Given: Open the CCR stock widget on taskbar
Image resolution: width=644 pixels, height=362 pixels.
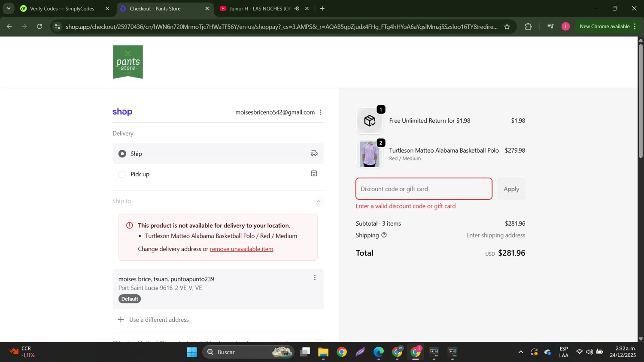Looking at the screenshot, I should click(x=22, y=352).
